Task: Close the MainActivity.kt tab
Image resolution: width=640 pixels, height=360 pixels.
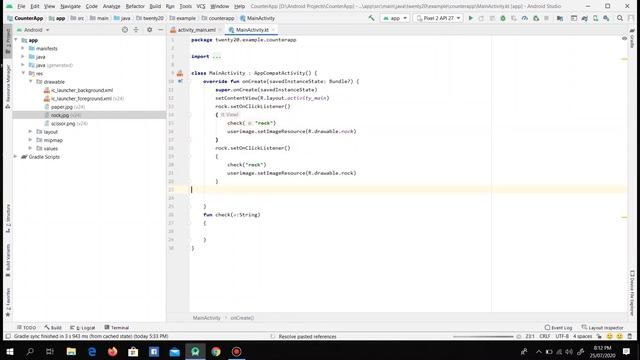Action: [x=273, y=30]
